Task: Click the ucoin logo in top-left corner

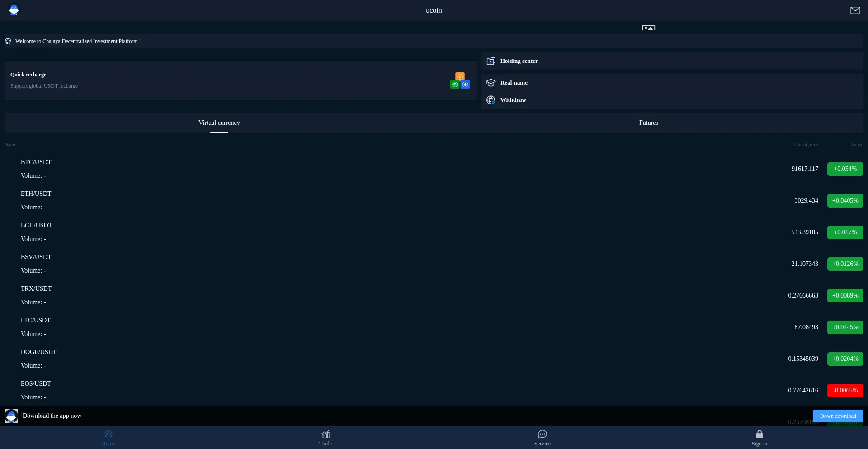Action: (14, 10)
